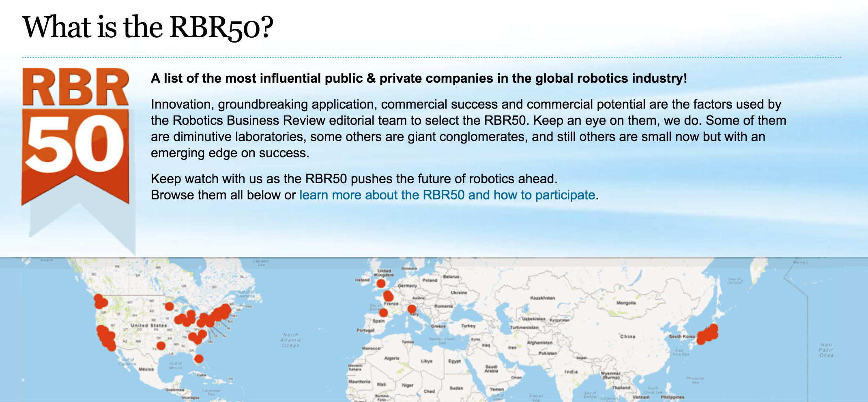The height and width of the screenshot is (402, 868).
Task: Select the map marker in Florida
Action: coord(199,359)
